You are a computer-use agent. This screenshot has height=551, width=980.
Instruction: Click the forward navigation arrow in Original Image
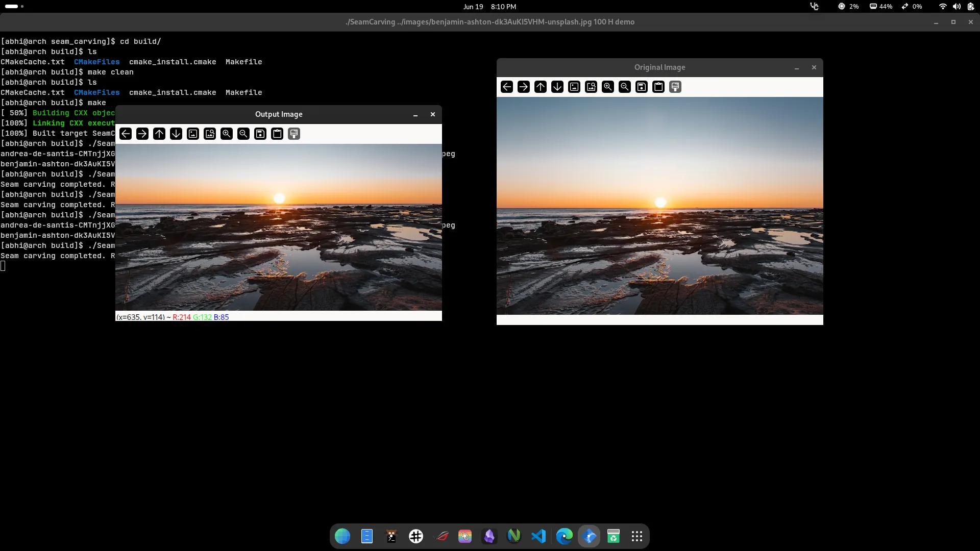pyautogui.click(x=523, y=87)
